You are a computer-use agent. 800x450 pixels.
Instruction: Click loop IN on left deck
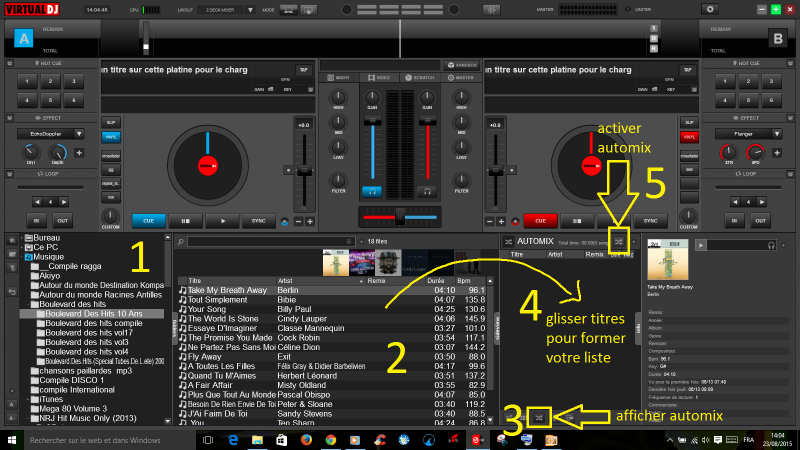click(x=36, y=221)
